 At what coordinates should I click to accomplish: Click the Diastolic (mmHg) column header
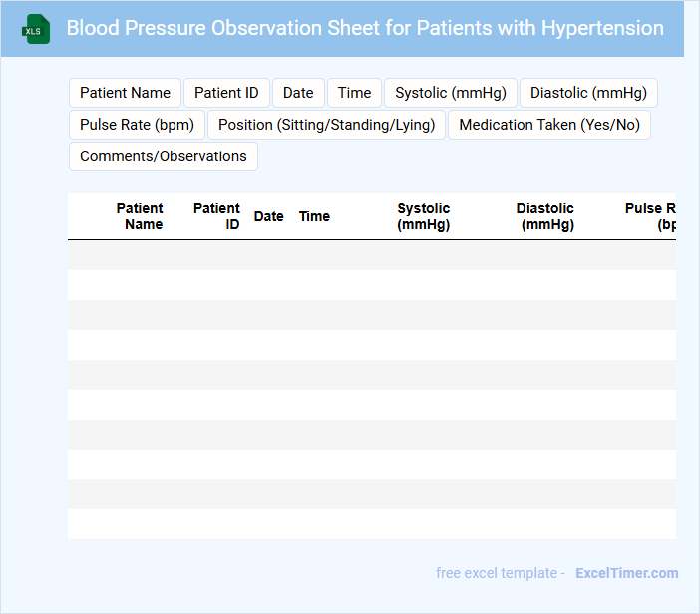tap(545, 216)
